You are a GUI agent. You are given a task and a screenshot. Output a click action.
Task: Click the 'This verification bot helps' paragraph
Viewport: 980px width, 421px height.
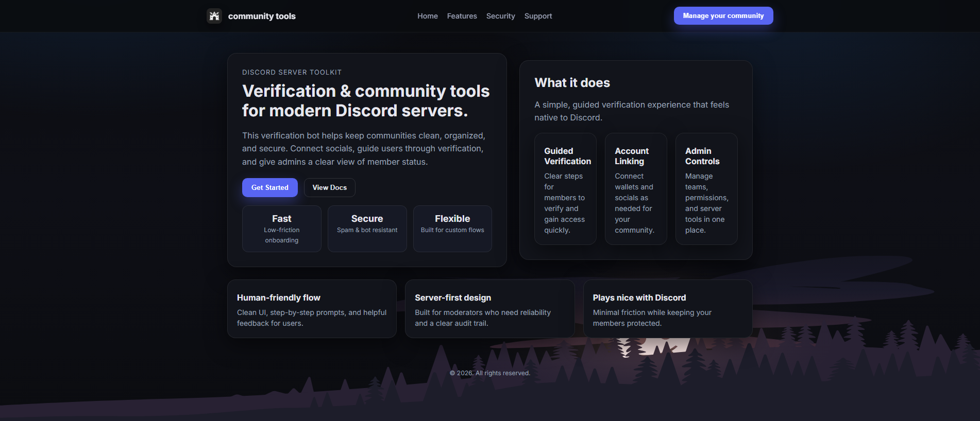(364, 149)
